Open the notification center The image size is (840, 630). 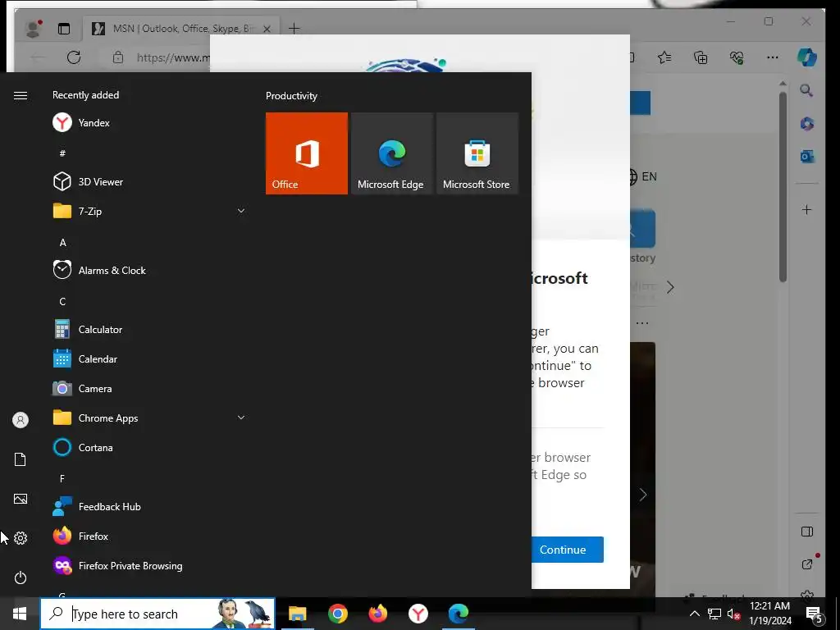(814, 614)
